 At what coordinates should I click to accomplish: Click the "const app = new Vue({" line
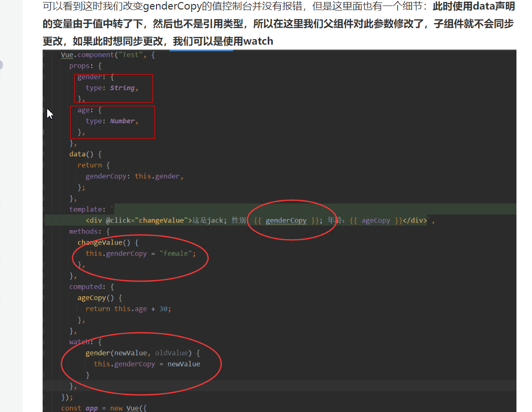coord(104,408)
